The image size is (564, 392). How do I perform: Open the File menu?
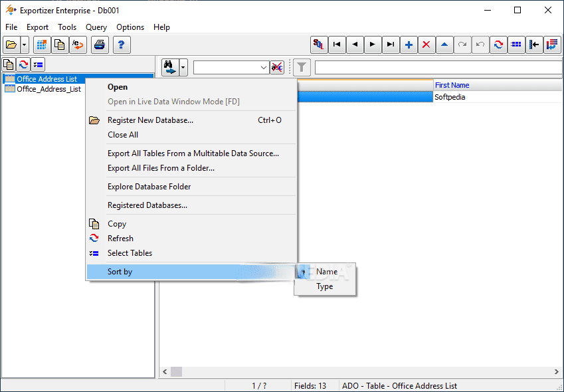[x=11, y=27]
